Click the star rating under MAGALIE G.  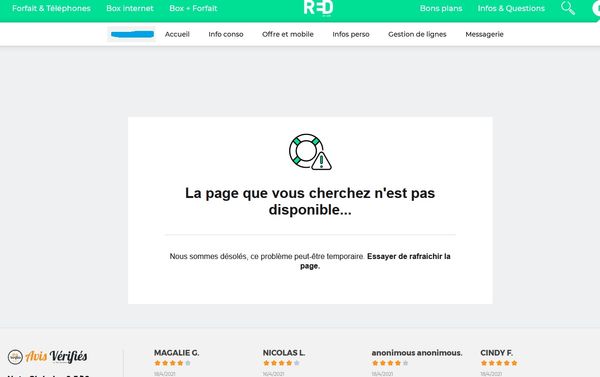tap(172, 363)
